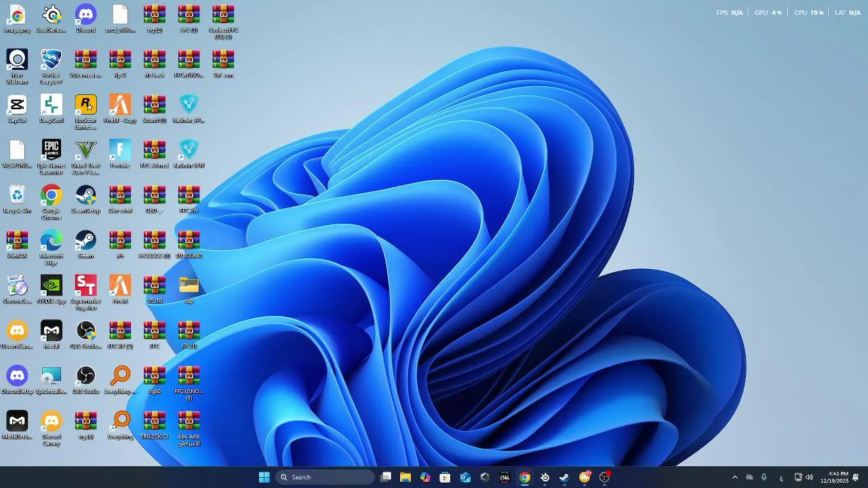Open the clip folder on desktop
868x488 pixels.
[x=189, y=289]
